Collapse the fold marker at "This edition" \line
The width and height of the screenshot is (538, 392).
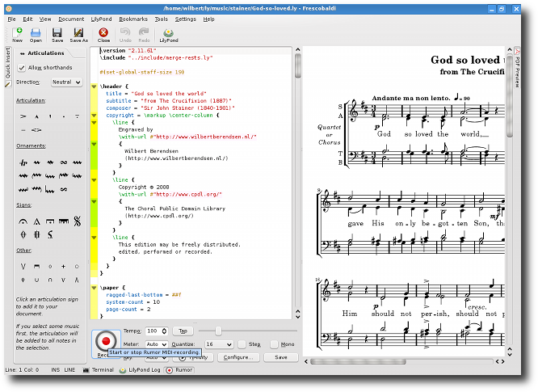tap(94, 238)
